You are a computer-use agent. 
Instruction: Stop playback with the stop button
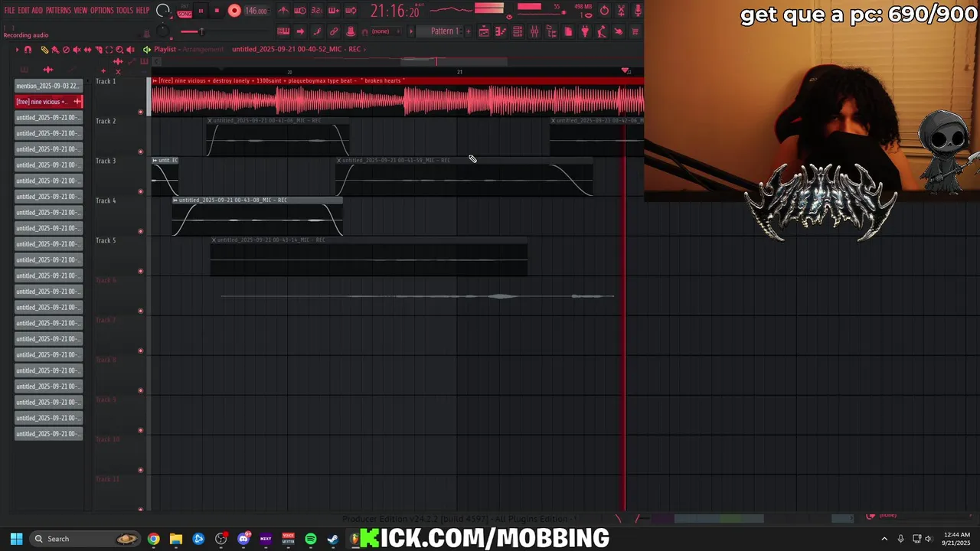click(x=217, y=11)
